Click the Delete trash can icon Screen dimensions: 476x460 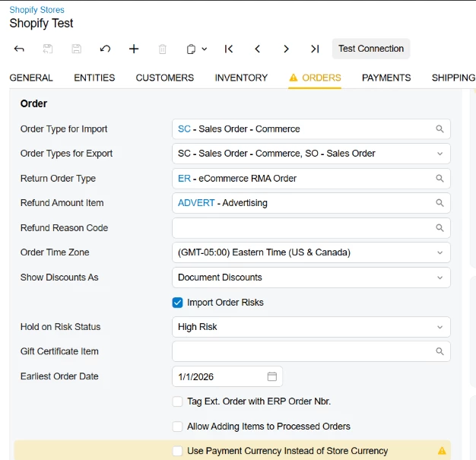tap(163, 49)
